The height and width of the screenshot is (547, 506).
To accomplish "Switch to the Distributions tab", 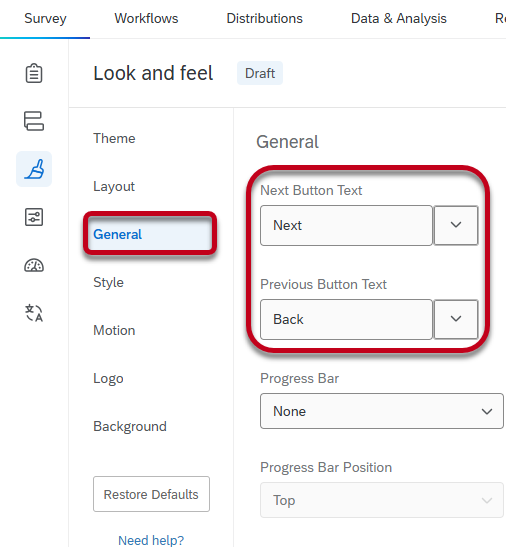I will pos(265,18).
